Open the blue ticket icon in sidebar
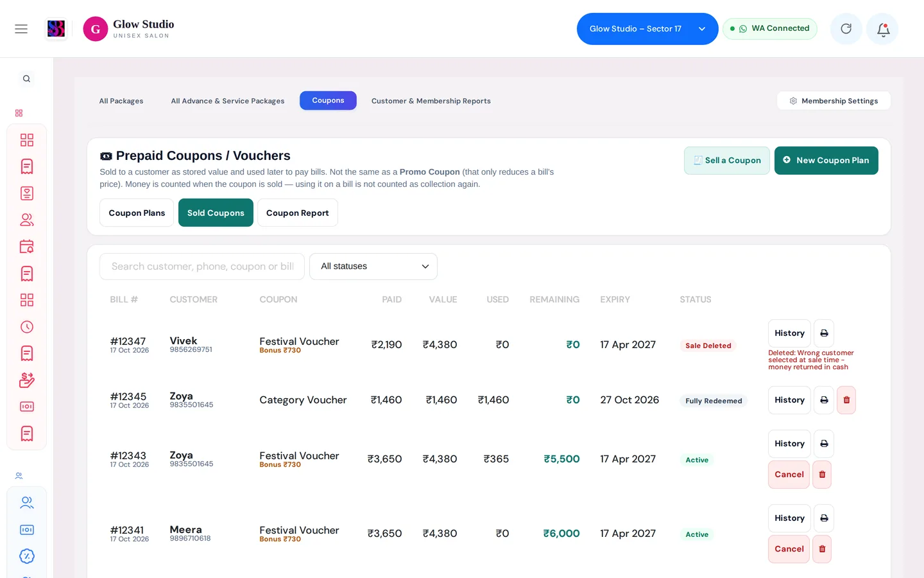The width and height of the screenshot is (924, 578). pos(27,530)
